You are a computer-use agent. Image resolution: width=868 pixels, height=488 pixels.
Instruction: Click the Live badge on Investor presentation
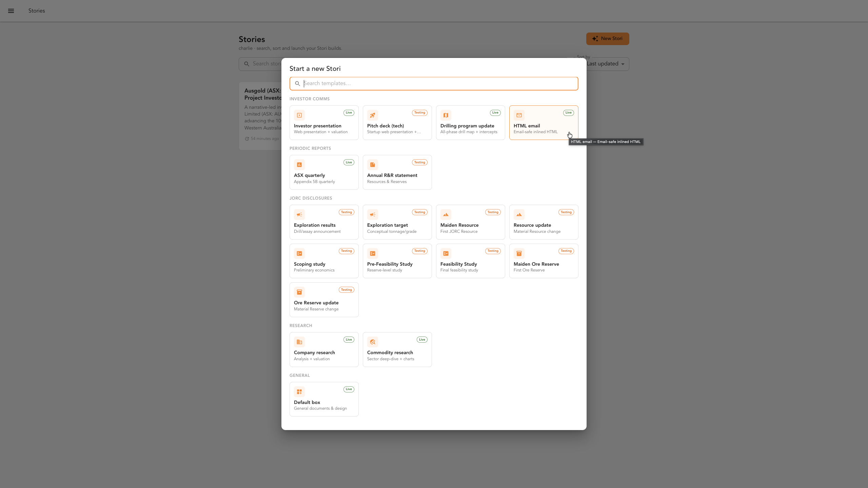pyautogui.click(x=349, y=113)
